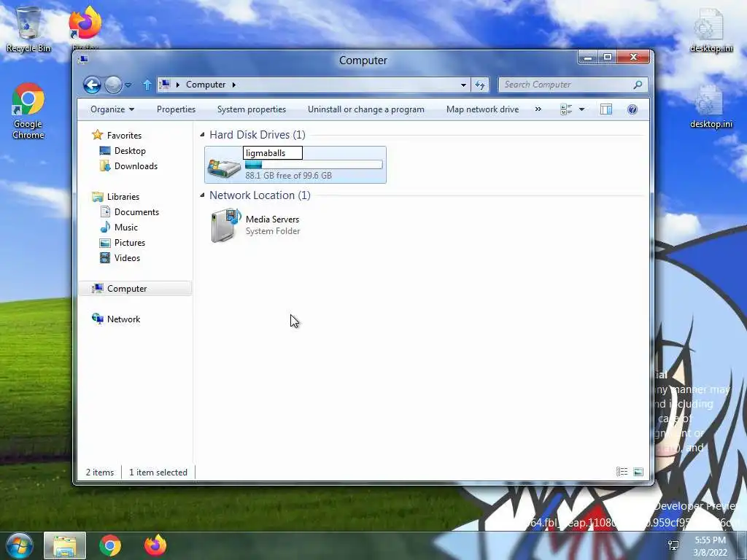This screenshot has height=560, width=747.
Task: Open the Start menu orb
Action: point(20,545)
